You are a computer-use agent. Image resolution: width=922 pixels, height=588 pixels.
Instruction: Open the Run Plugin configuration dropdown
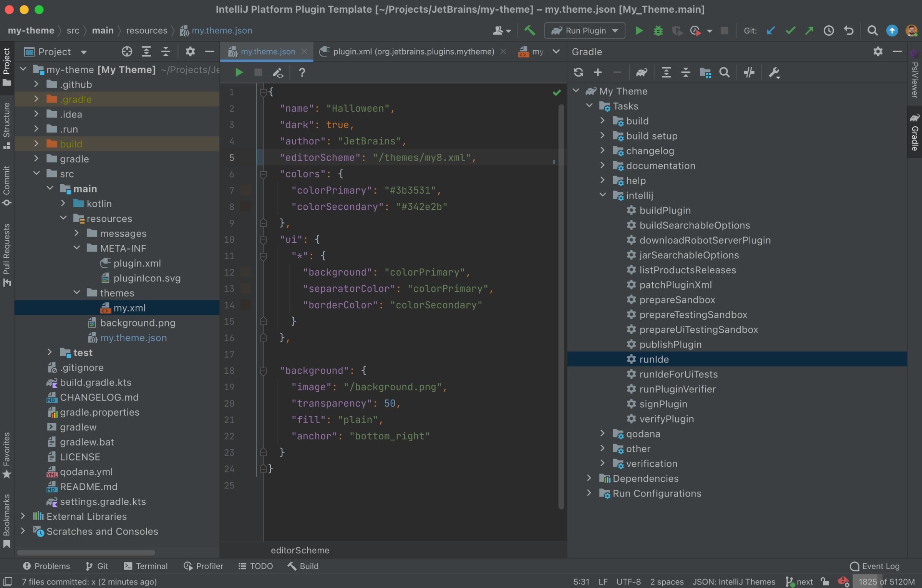[584, 30]
